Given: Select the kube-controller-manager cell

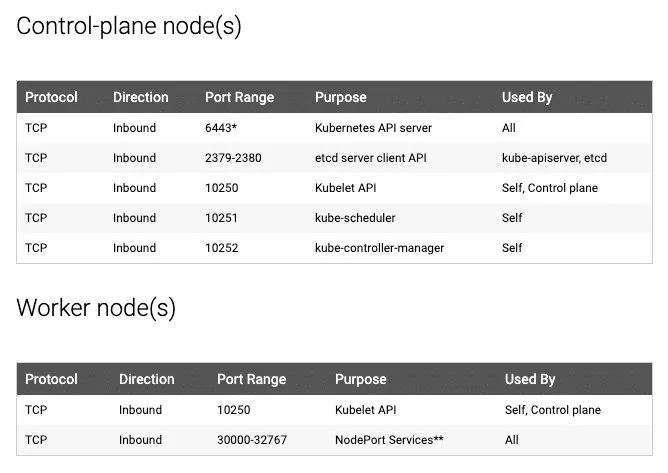Looking at the screenshot, I should click(379, 248).
